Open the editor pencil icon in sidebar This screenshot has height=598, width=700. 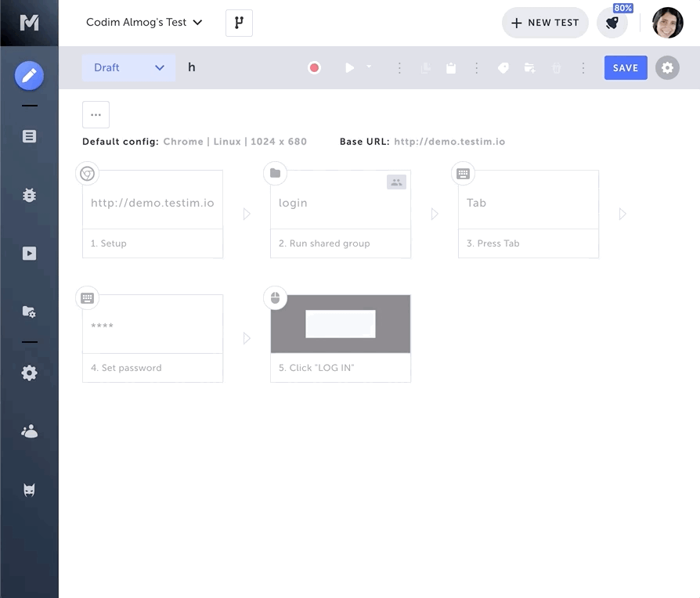coord(29,75)
